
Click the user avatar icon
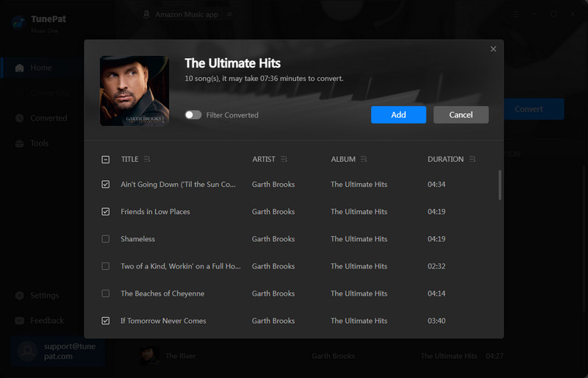tap(27, 351)
